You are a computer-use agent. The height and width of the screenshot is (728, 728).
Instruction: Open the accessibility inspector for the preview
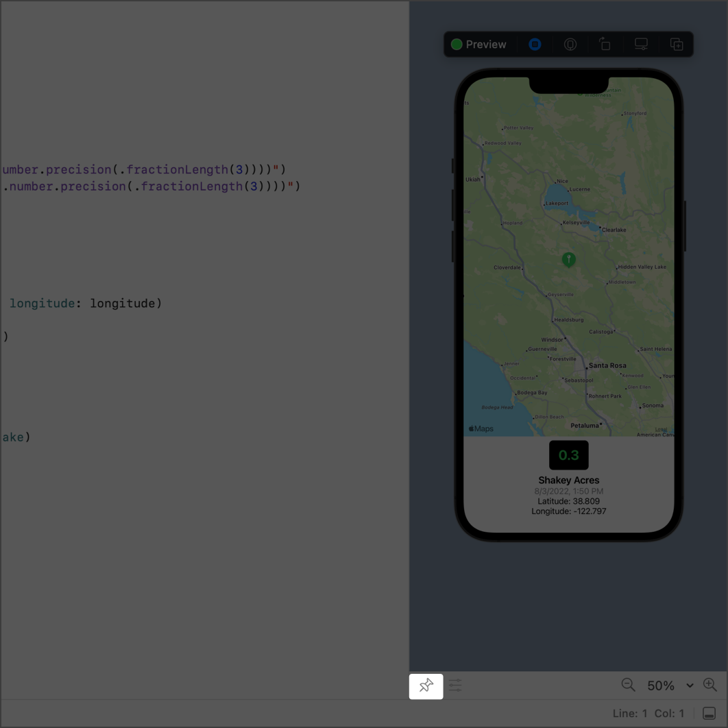[570, 44]
